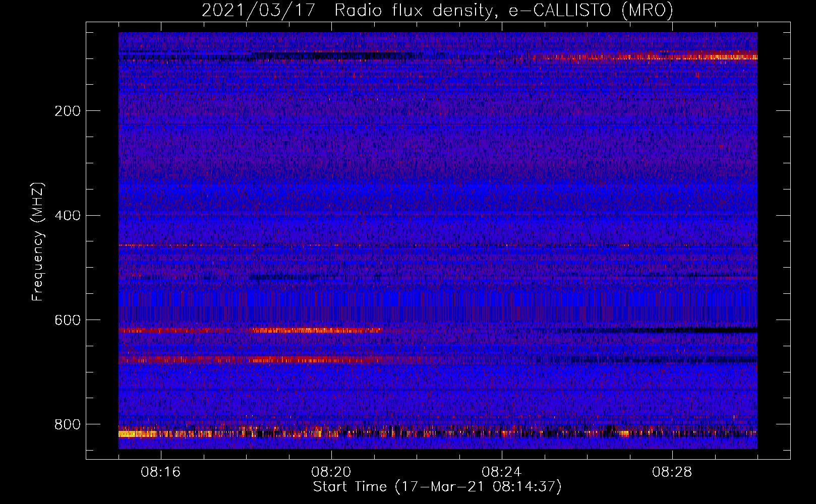Click the 400 frequency tick label
Screen dimensions: 816x504
click(68, 216)
